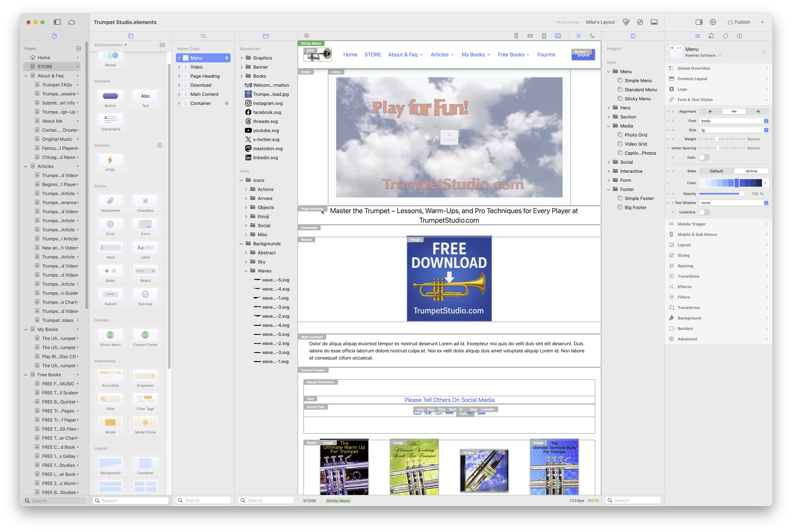Screen dimensions: 792x532
Task: Open the node list tab icon
Action: [203, 36]
